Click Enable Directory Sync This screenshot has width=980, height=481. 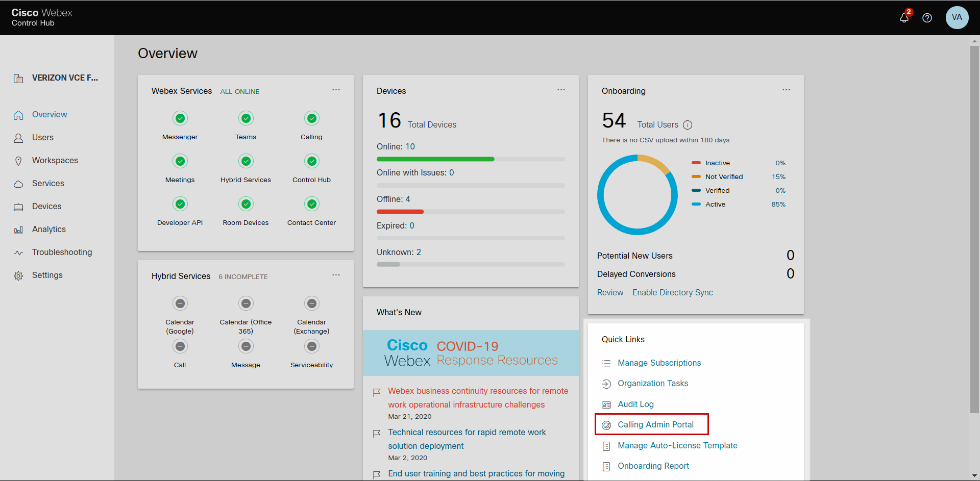672,292
